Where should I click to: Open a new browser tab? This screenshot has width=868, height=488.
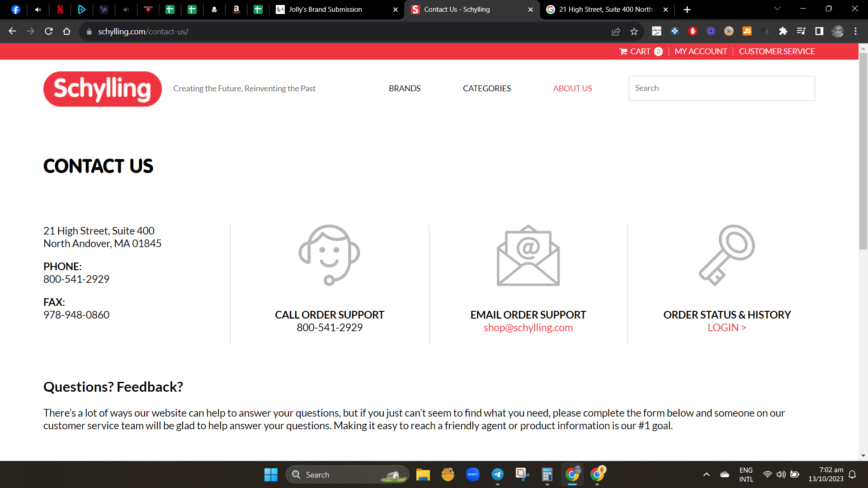click(x=687, y=9)
